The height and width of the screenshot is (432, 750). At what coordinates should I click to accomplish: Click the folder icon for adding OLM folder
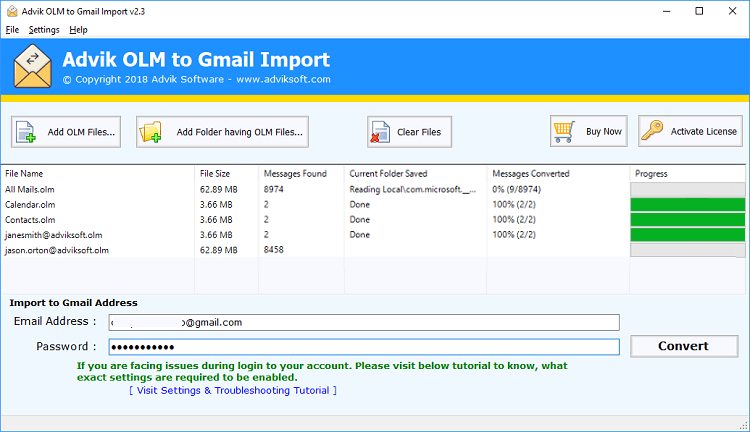tap(150, 132)
